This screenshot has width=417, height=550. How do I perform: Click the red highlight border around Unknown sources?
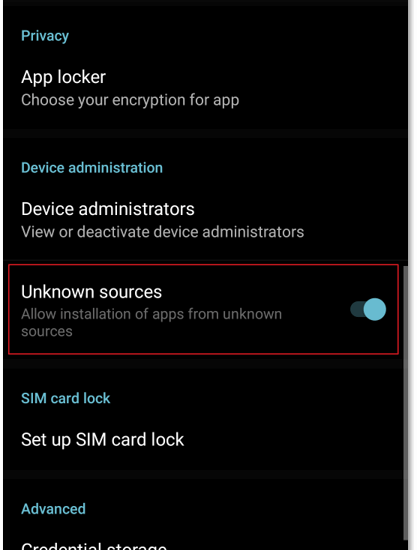point(203,265)
